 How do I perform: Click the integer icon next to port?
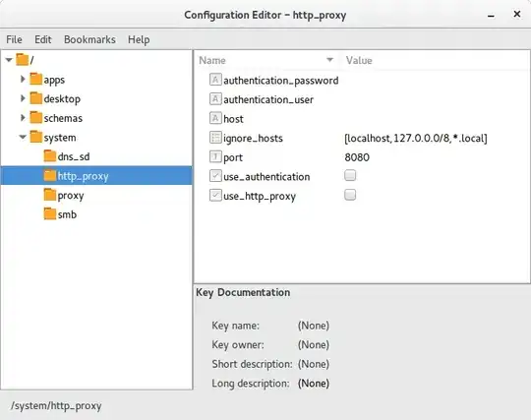pyautogui.click(x=215, y=156)
